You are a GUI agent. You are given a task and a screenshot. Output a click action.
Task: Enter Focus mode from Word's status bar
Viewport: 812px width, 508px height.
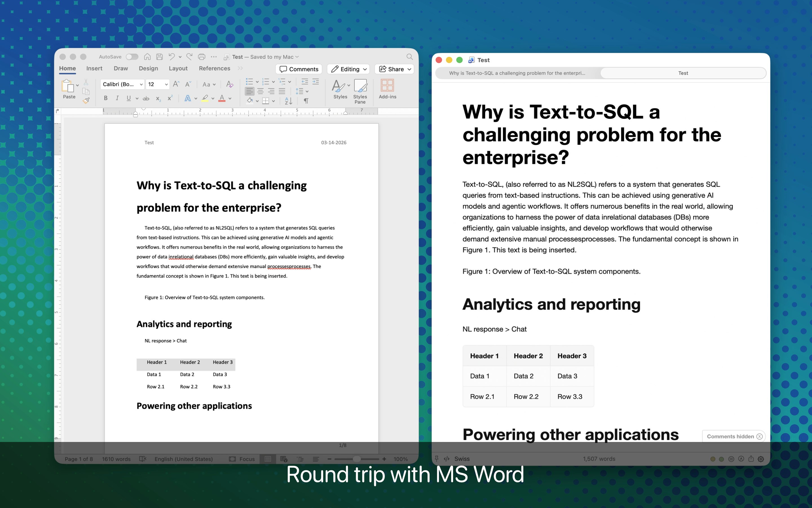point(242,459)
